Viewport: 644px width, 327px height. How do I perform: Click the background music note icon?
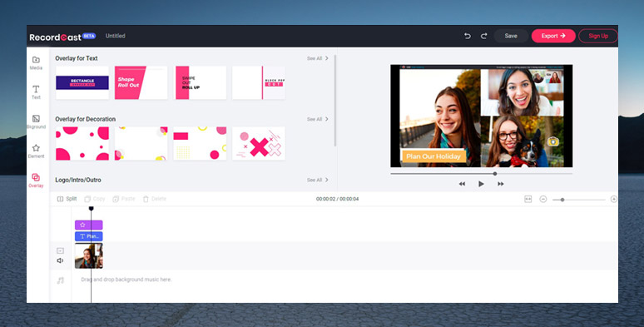click(x=61, y=280)
